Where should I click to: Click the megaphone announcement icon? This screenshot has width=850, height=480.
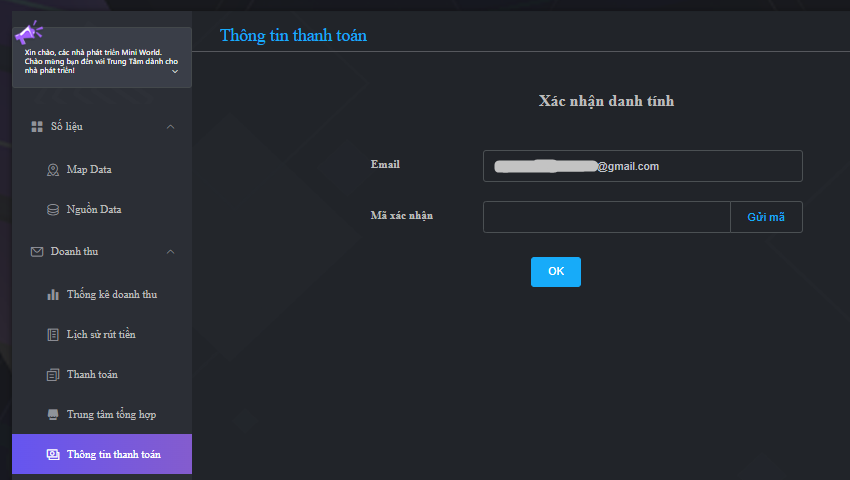point(28,33)
